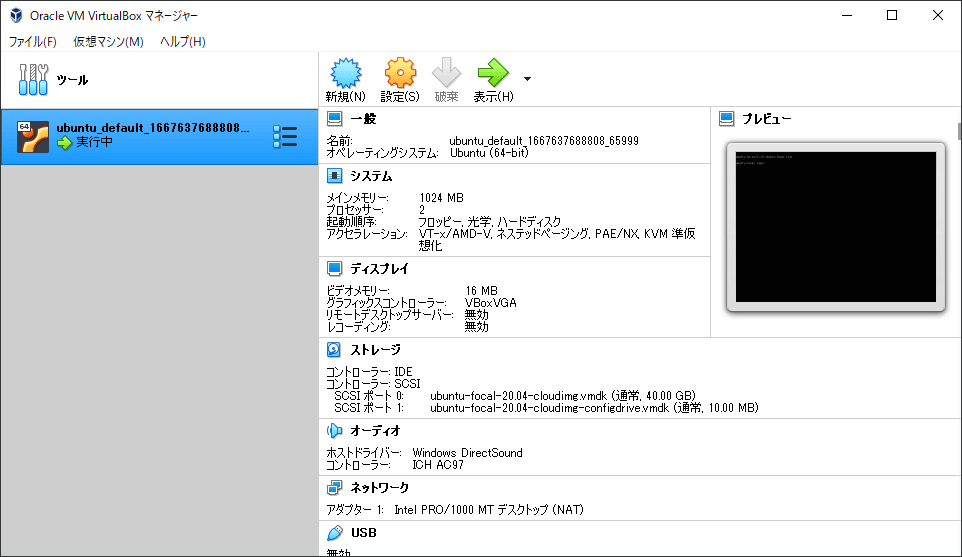Open the ストレージ section heading link
This screenshot has height=557, width=962.
pos(375,350)
